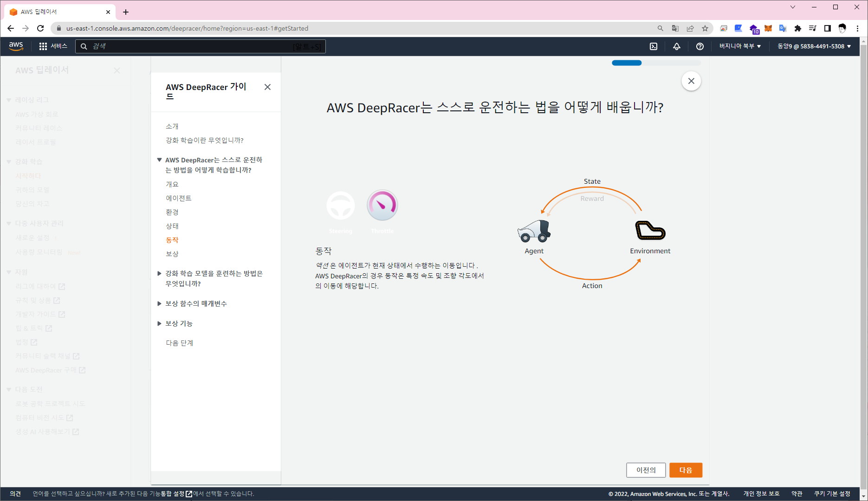Image resolution: width=868 pixels, height=501 pixels.
Task: Collapse the 'AWS DeepRacer는 스스로 운전하는' section
Action: [x=159, y=160]
